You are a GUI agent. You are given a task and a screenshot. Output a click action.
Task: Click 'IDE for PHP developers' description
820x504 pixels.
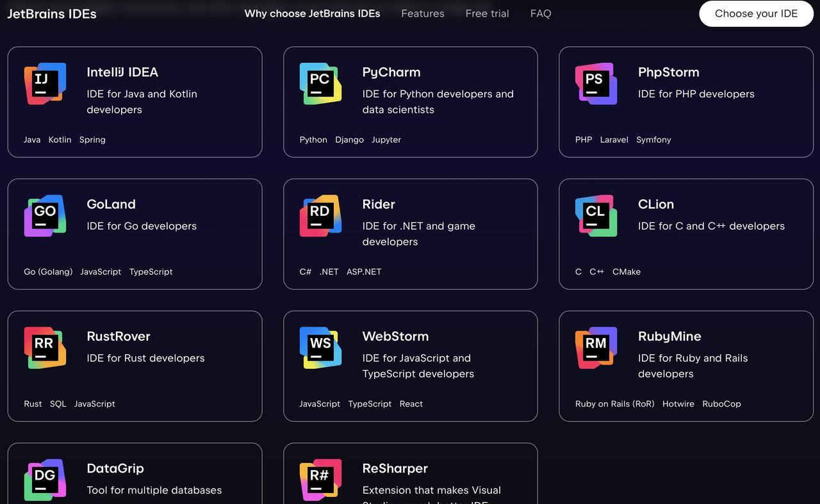point(696,93)
